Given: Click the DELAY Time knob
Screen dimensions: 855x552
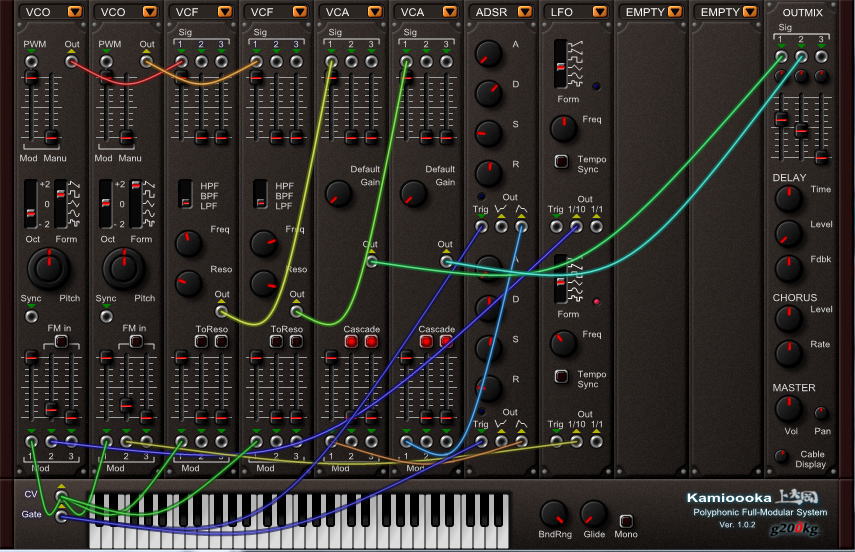Looking at the screenshot, I should click(788, 199).
